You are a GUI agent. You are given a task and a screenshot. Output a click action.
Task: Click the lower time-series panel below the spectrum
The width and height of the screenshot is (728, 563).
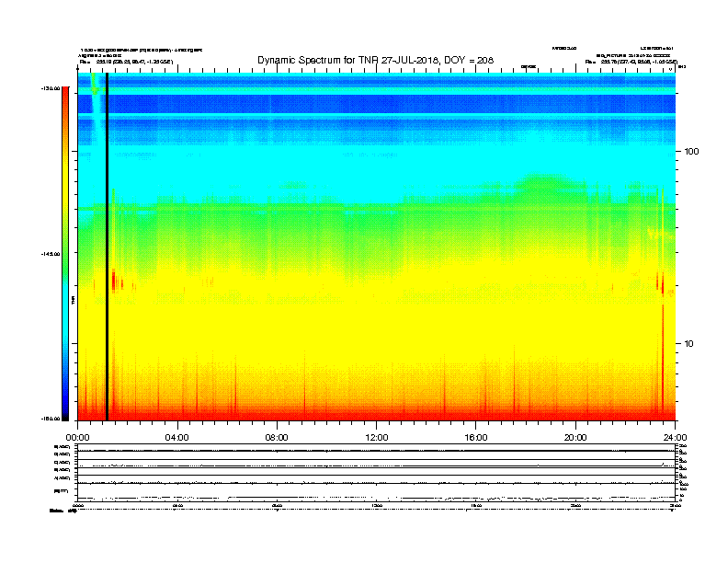click(377, 473)
